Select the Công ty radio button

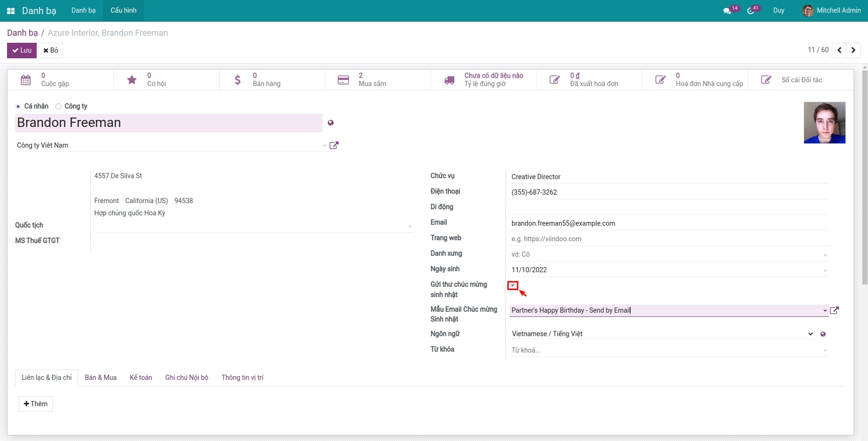[59, 106]
